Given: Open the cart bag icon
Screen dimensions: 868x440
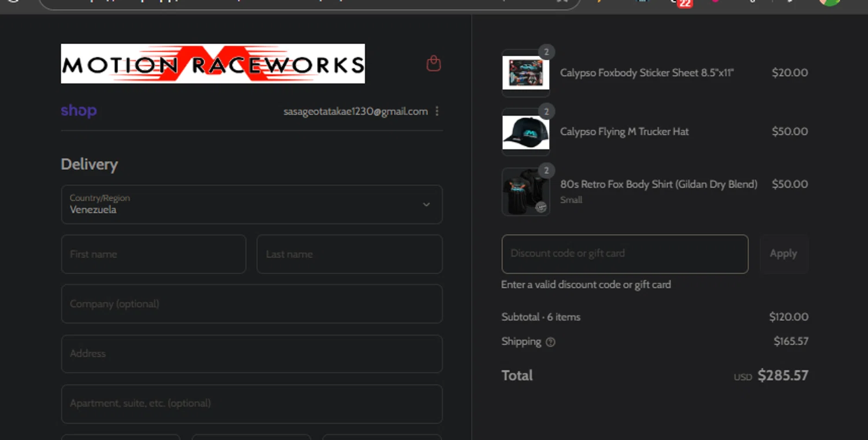Looking at the screenshot, I should pyautogui.click(x=433, y=63).
